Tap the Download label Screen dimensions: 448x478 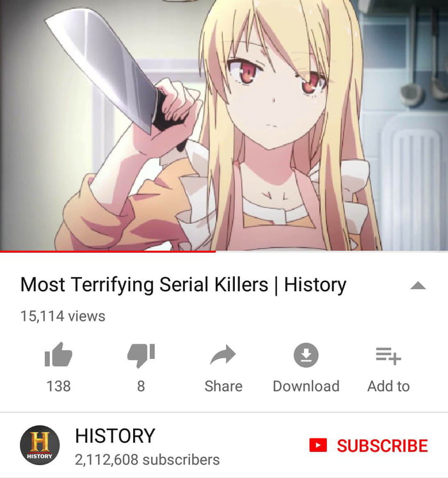click(306, 386)
